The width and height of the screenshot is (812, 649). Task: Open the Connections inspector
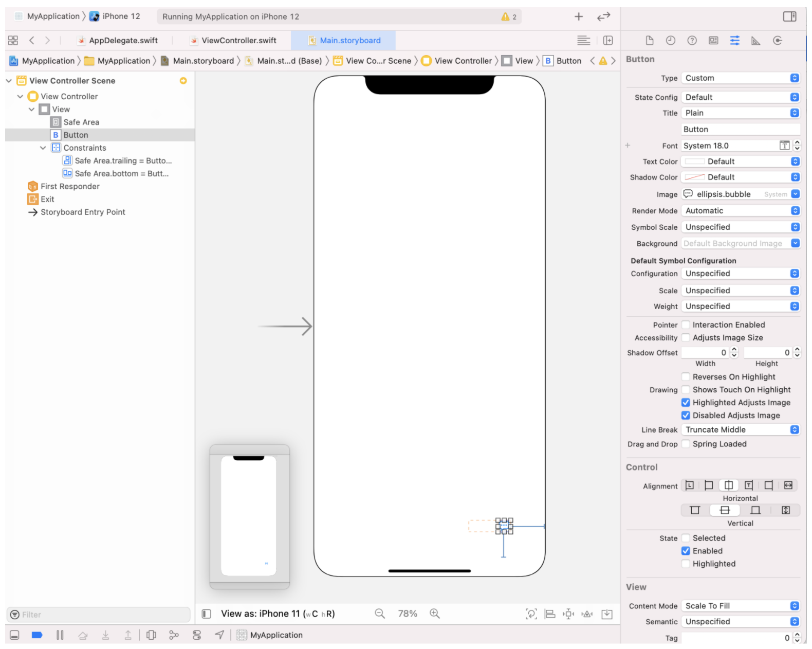coord(778,41)
